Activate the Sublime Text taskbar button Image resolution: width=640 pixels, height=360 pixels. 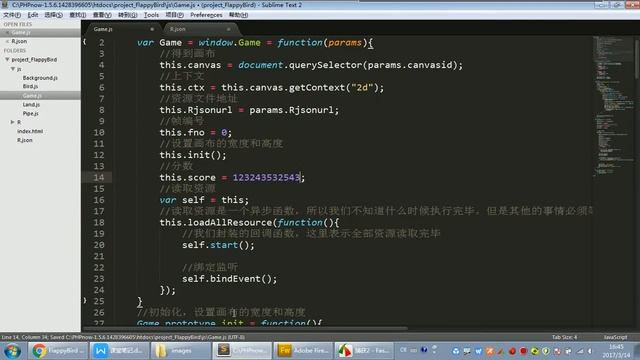(x=242, y=351)
